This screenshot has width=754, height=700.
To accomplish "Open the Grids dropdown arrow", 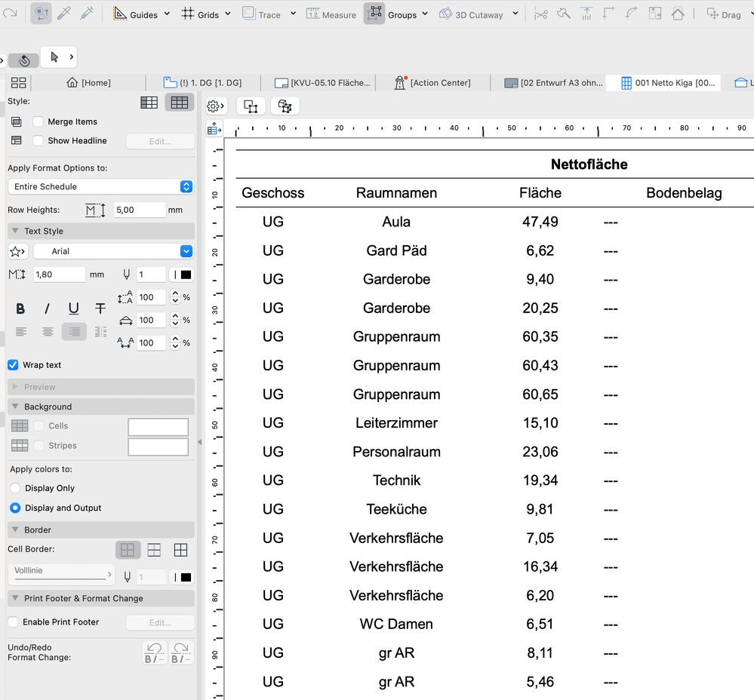I will 228,14.
